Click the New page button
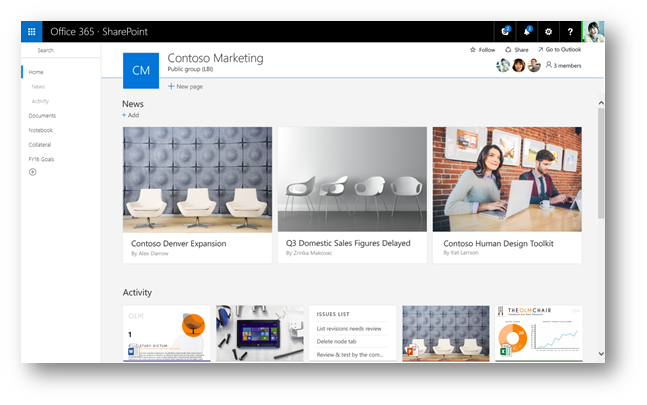This screenshot has height=405, width=647. coord(185,87)
